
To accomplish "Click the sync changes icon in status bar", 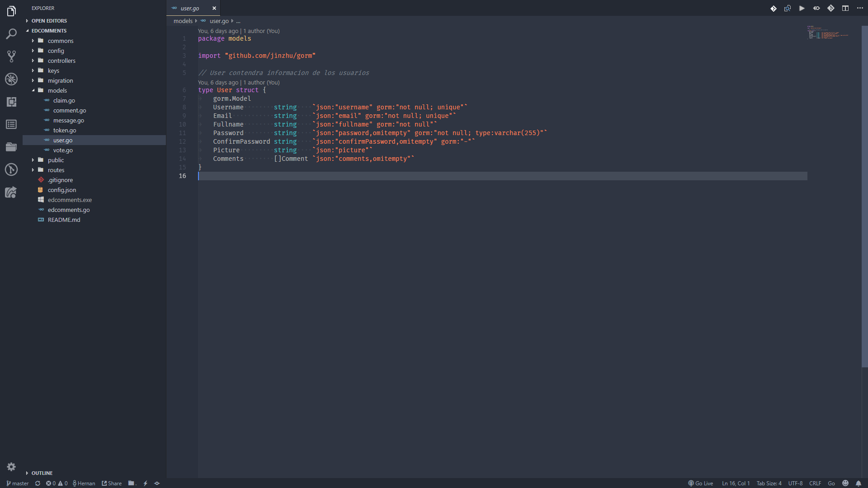I will [x=38, y=483].
